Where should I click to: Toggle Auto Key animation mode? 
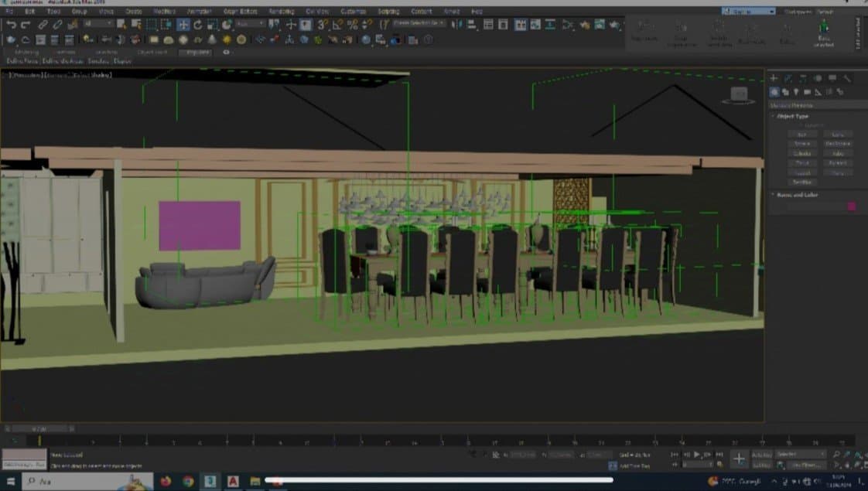pos(762,455)
